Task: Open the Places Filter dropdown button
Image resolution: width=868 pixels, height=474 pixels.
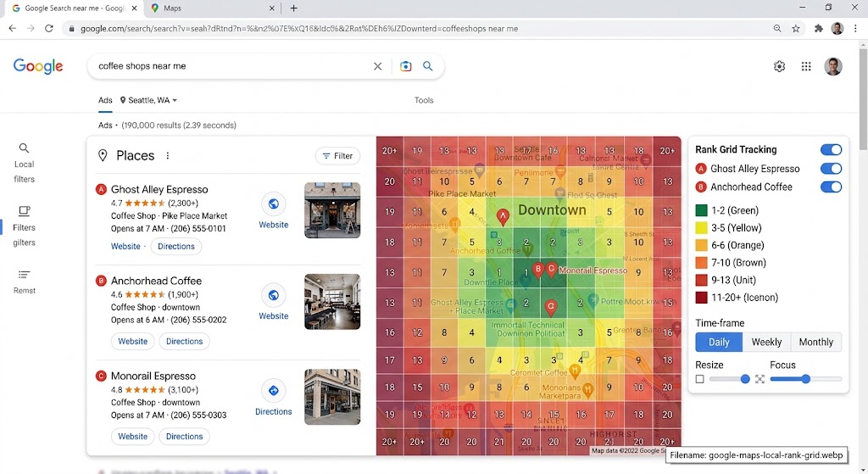Action: click(x=337, y=156)
